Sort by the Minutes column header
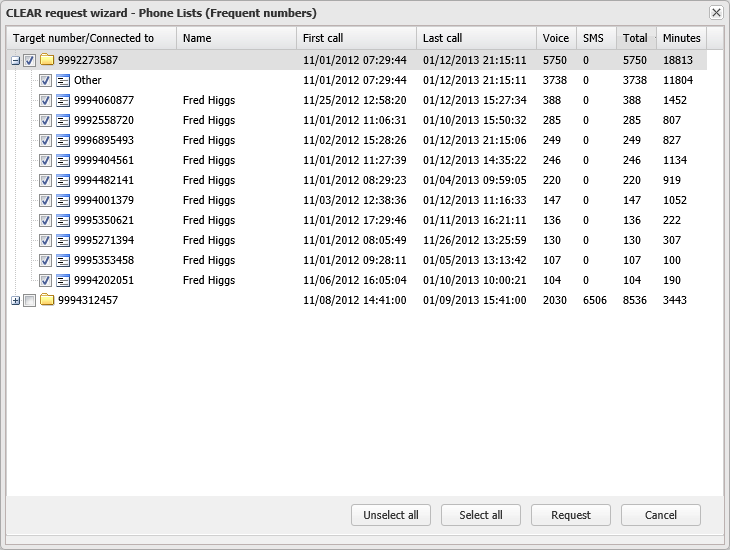This screenshot has height=550, width=730. 680,38
